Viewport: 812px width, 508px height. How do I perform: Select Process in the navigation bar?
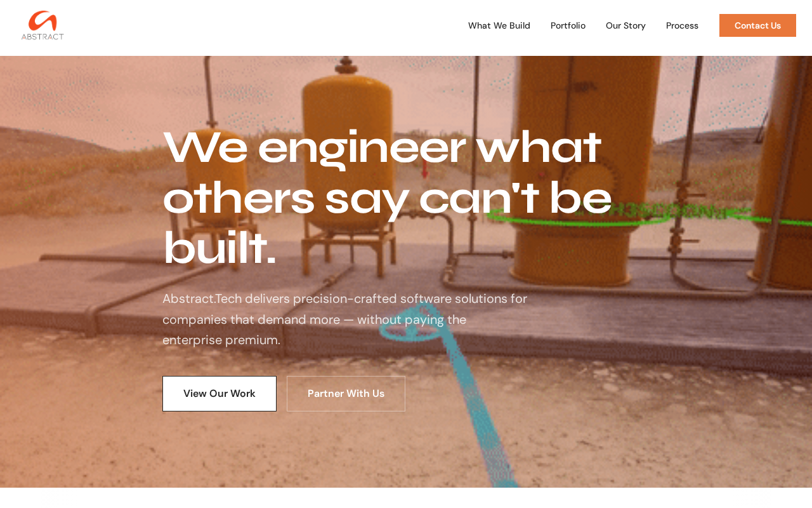click(x=682, y=25)
